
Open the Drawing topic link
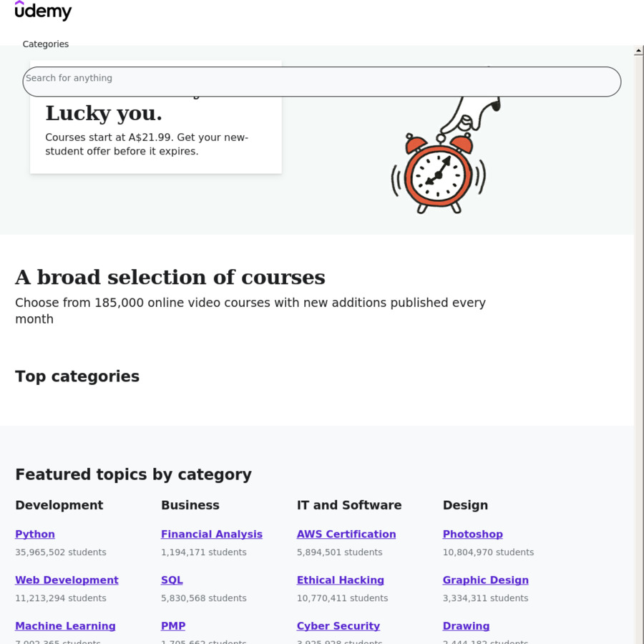(x=466, y=626)
